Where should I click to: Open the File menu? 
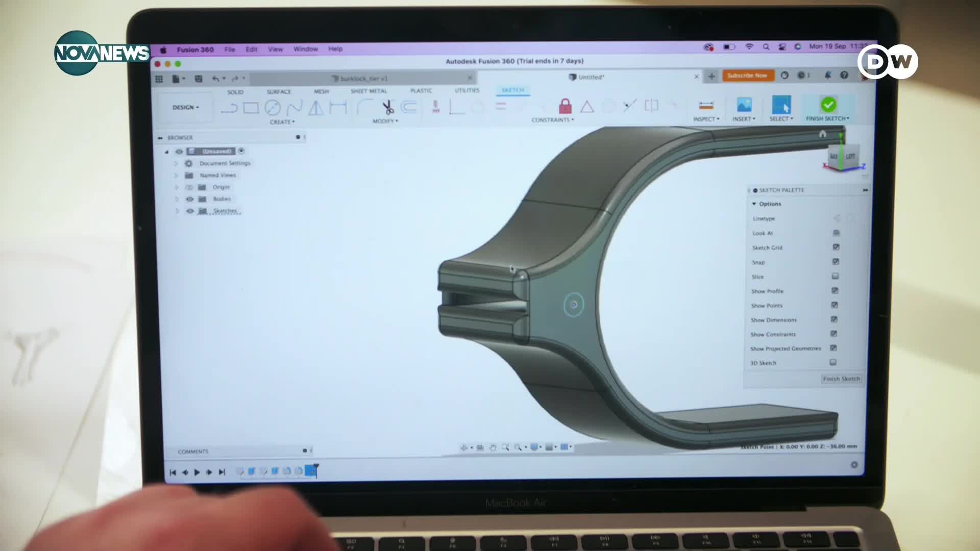[230, 49]
